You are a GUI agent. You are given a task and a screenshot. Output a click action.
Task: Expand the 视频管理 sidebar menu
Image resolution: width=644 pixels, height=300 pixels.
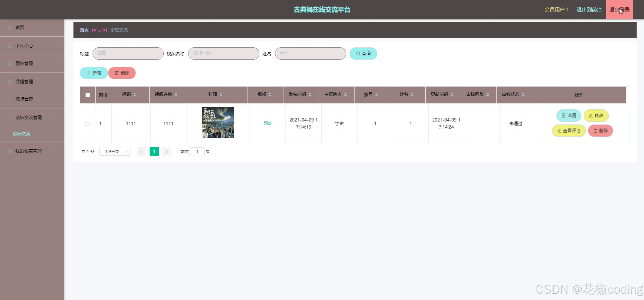click(x=32, y=99)
